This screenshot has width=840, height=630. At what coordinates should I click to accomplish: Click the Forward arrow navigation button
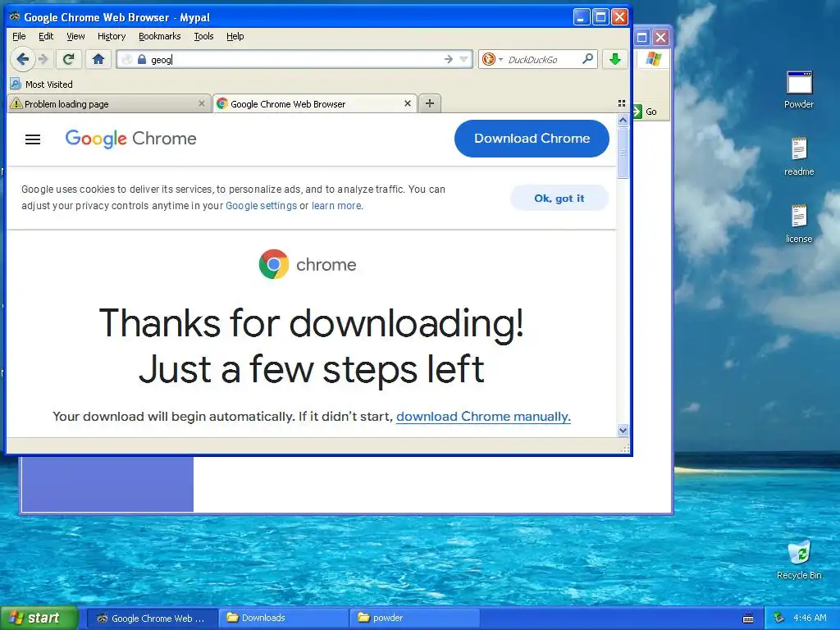pyautogui.click(x=44, y=59)
